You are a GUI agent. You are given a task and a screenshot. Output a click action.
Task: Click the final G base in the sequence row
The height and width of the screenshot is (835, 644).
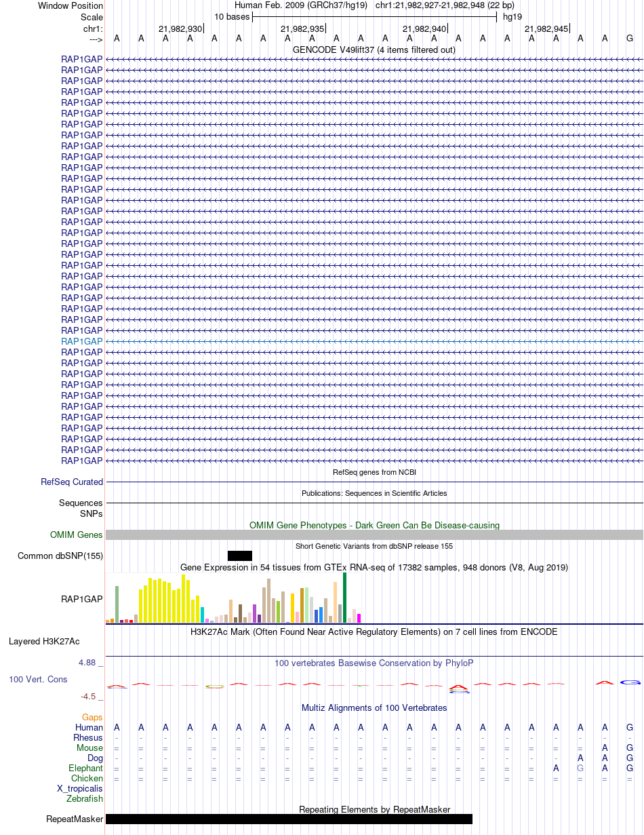(630, 39)
